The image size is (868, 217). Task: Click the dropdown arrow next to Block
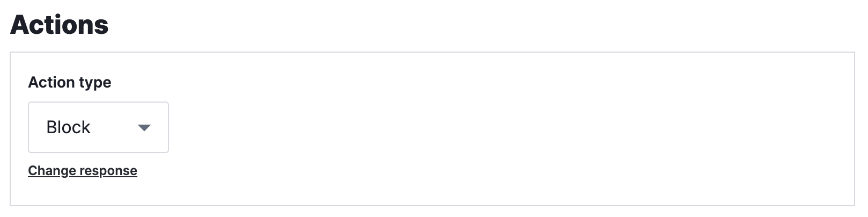pyautogui.click(x=144, y=128)
